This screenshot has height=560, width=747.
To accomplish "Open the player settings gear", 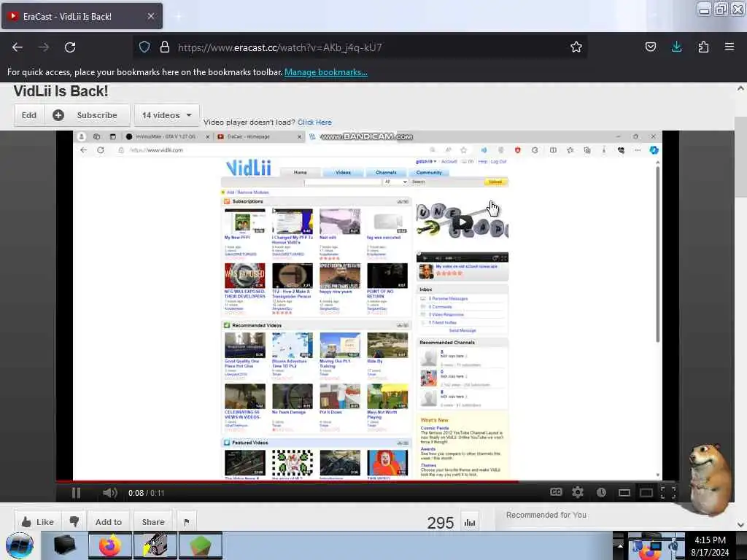I will click(578, 492).
